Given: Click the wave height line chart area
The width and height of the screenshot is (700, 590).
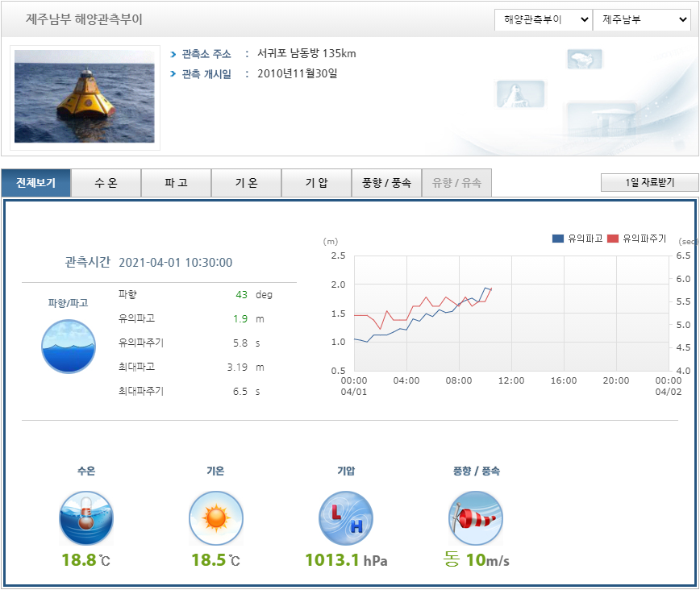Looking at the screenshot, I should coord(511,314).
